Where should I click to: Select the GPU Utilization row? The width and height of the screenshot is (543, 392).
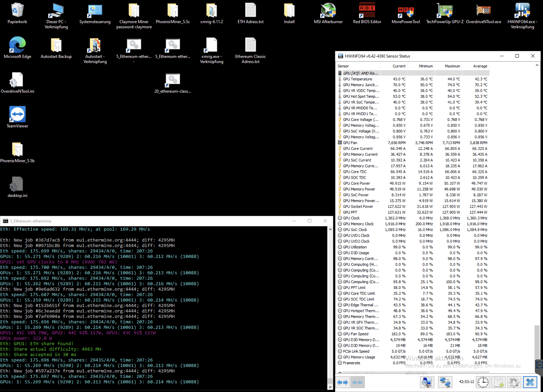point(413,247)
